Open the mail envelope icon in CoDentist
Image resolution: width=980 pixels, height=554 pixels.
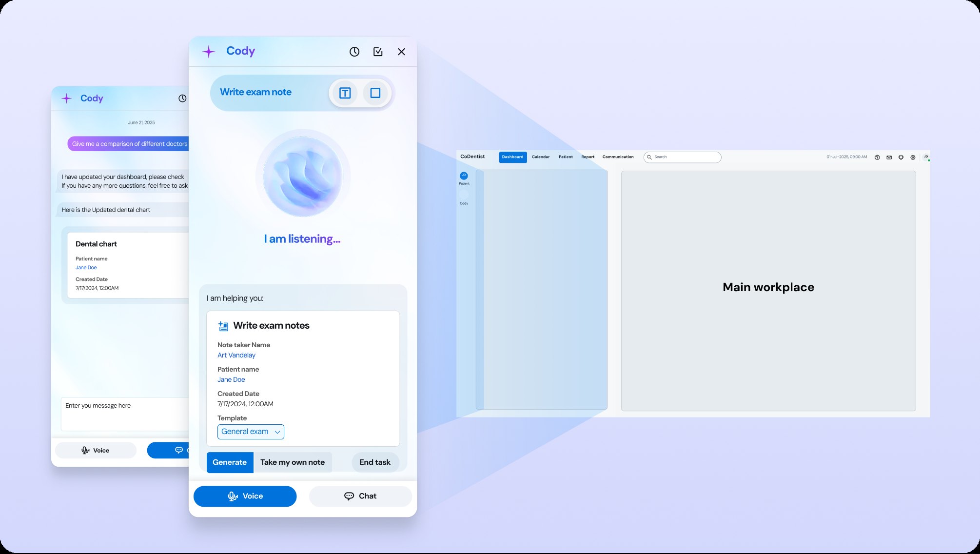click(889, 158)
